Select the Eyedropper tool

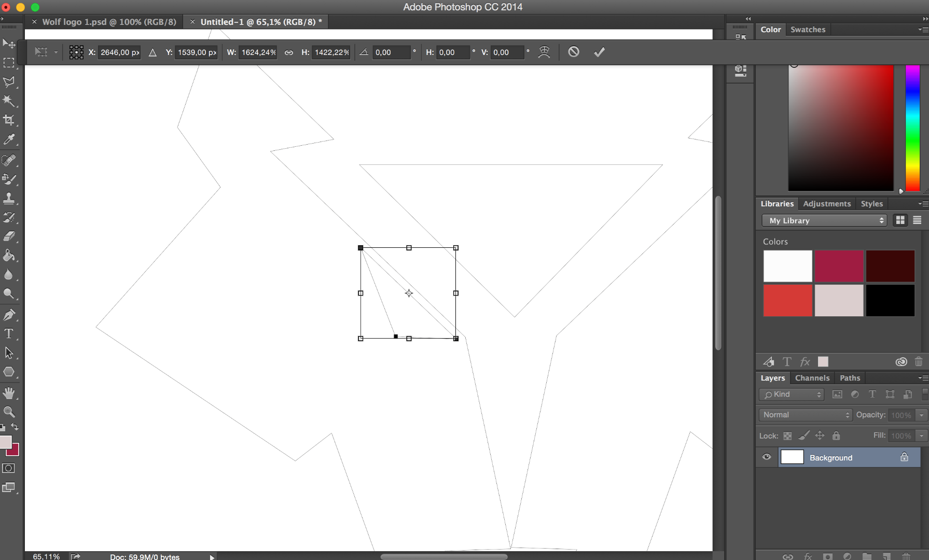tap(9, 139)
